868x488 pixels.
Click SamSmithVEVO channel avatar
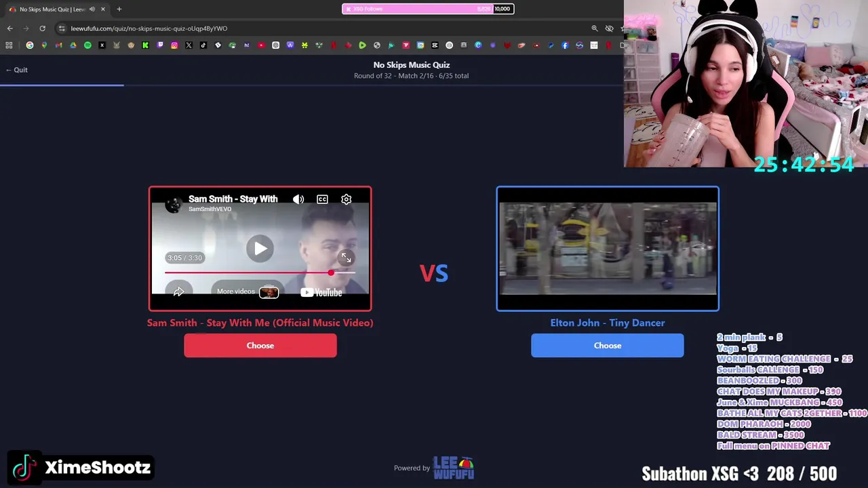(x=174, y=204)
